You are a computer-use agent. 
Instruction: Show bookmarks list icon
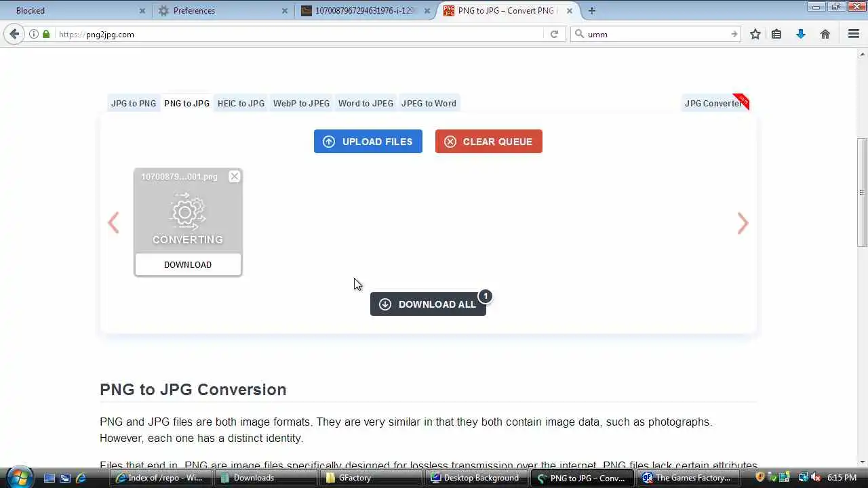[x=776, y=34]
